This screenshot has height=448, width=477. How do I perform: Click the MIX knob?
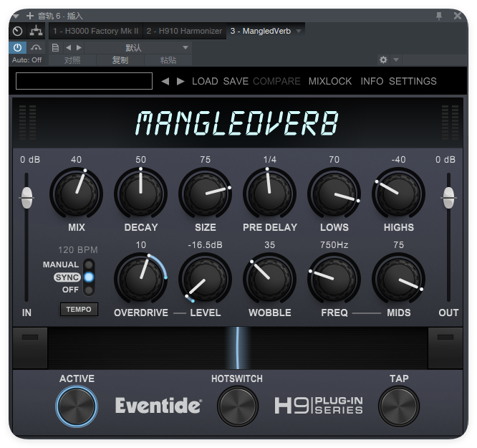(77, 194)
